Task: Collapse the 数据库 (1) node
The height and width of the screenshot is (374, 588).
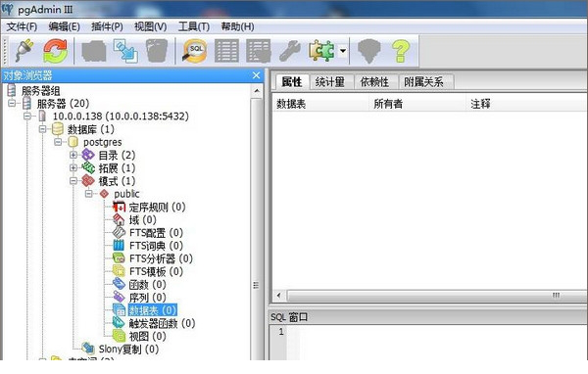Action: pos(43,129)
